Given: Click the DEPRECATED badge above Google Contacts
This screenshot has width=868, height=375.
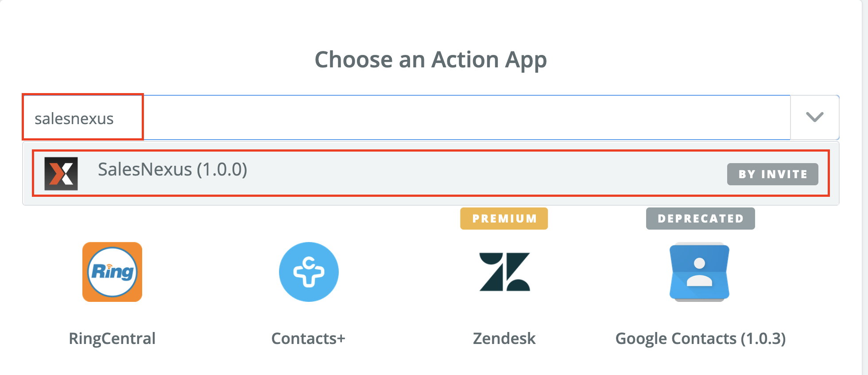Looking at the screenshot, I should tap(700, 219).
